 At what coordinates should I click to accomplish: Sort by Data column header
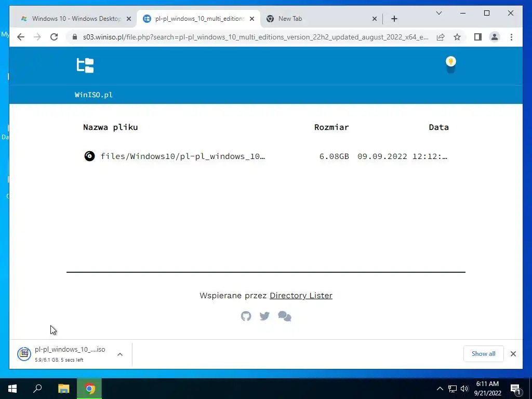click(438, 127)
